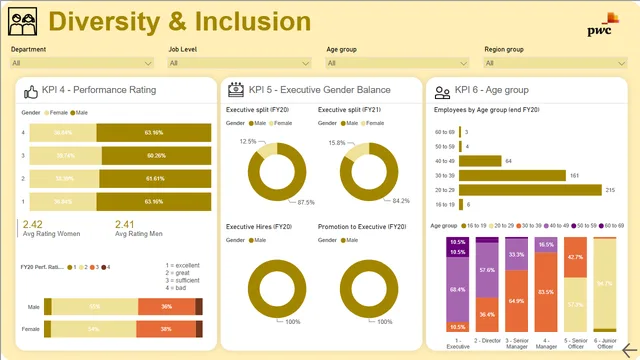Select rating 3 in FY20 Perf legend
Viewport: 640px width, 360px height.
click(x=95, y=267)
